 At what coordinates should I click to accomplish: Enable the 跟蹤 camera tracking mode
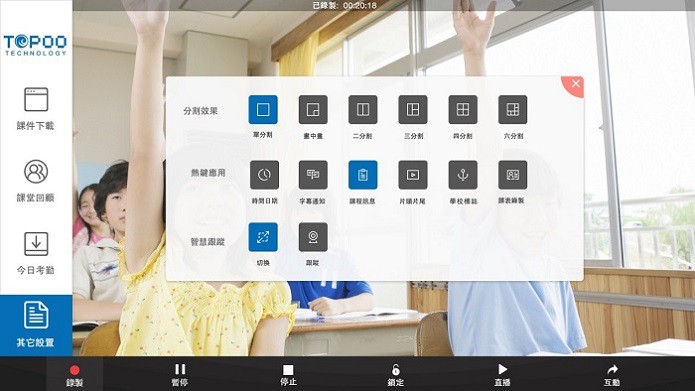point(313,237)
